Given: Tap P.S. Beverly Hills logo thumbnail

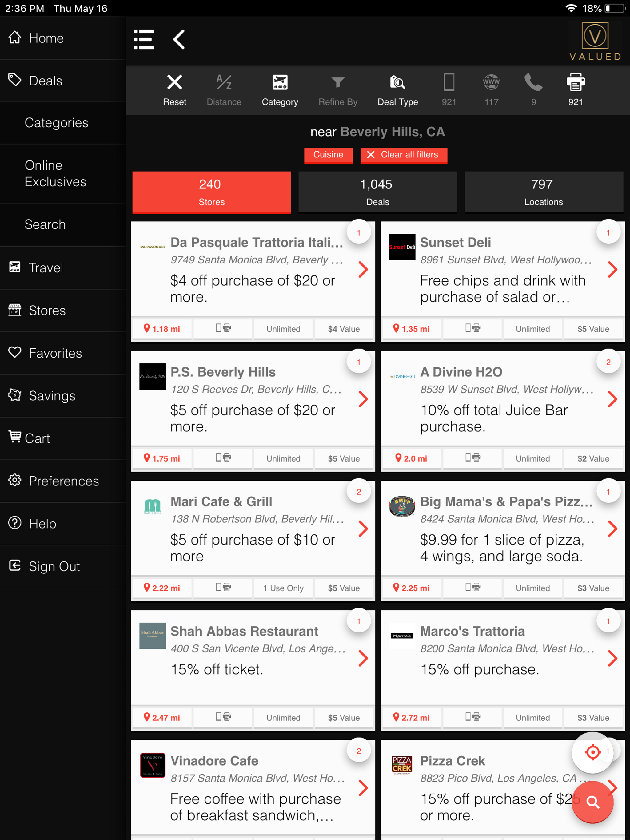Looking at the screenshot, I should (152, 376).
